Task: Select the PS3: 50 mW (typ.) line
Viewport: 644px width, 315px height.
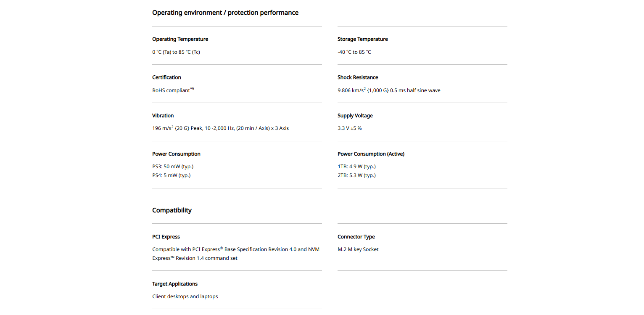Action: coord(173,167)
